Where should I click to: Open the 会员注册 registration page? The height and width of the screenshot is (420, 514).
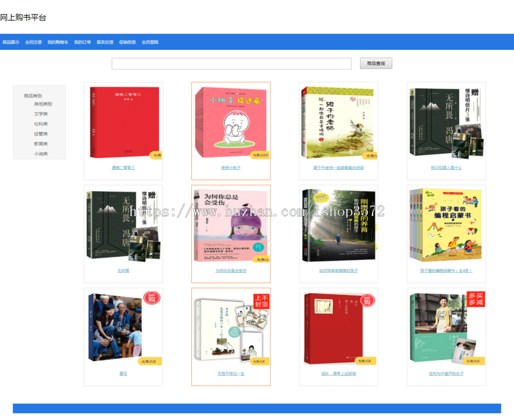(x=33, y=42)
